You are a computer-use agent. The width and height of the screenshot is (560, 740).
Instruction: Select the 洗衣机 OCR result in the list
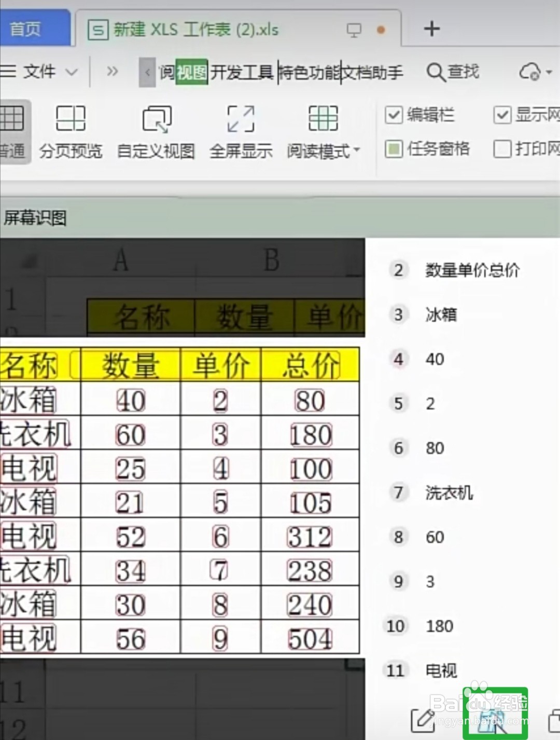(449, 493)
